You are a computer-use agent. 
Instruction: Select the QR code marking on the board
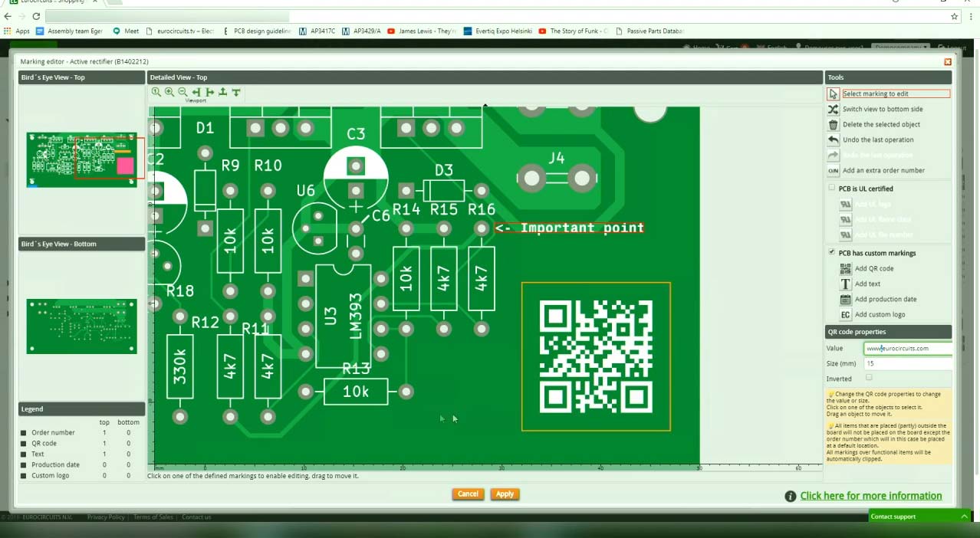click(596, 356)
